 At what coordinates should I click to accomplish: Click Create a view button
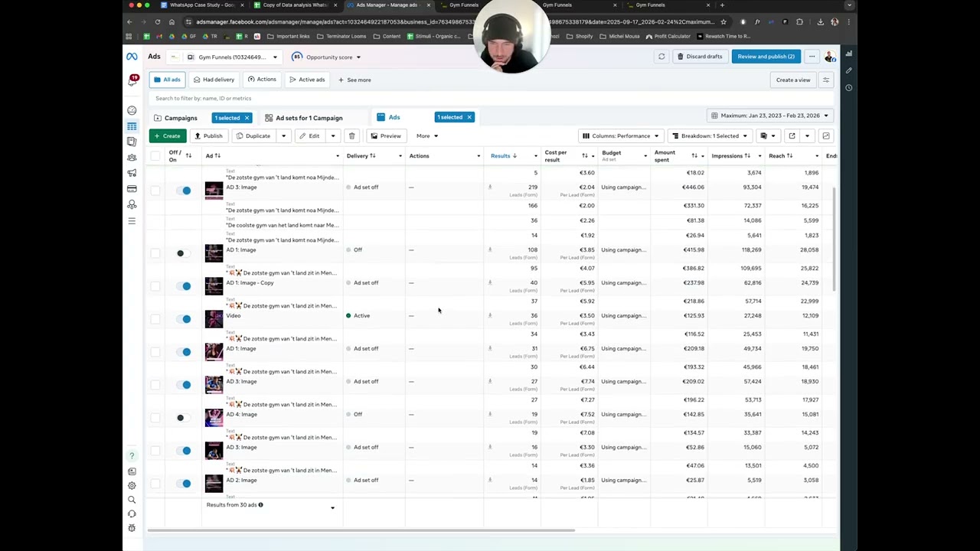[x=793, y=80]
